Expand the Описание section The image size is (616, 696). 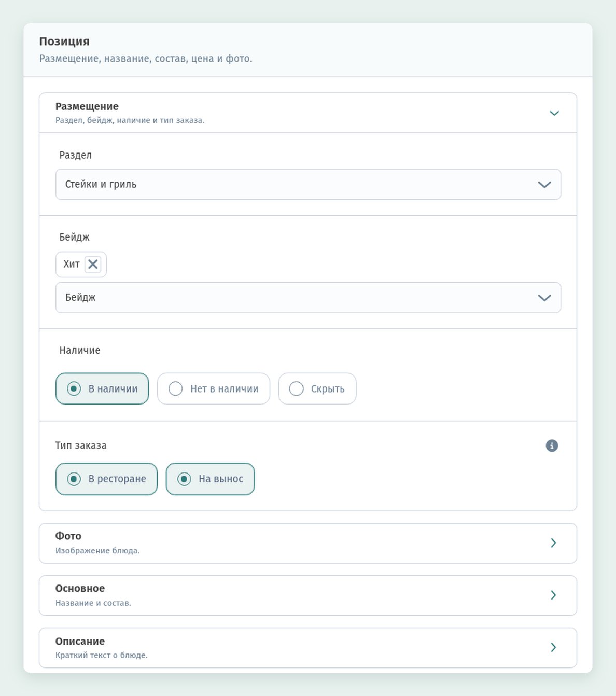click(308, 648)
